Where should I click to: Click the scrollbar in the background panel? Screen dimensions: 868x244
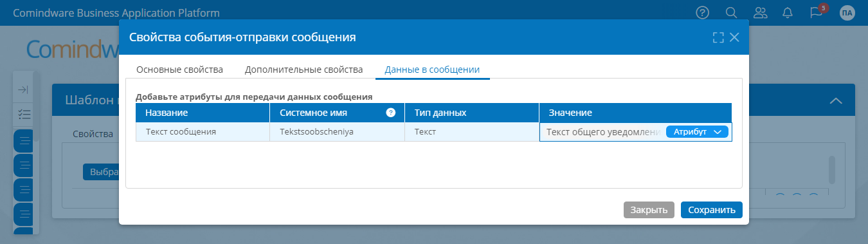click(x=831, y=170)
